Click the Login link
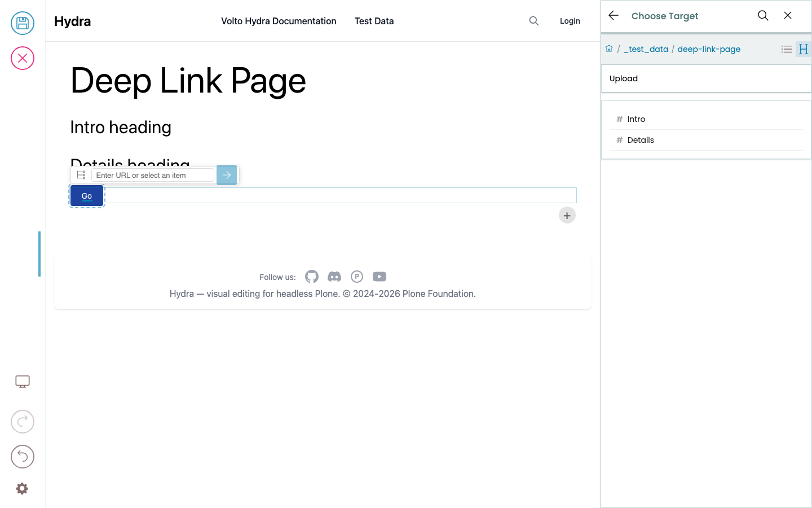The height and width of the screenshot is (508, 812). tap(570, 21)
